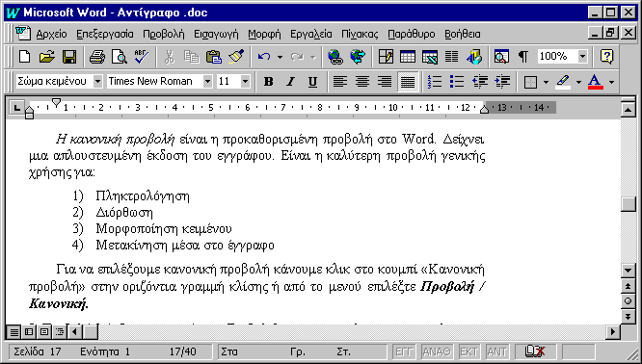Toggle show paragraph marks ¶
The height and width of the screenshot is (364, 642).
coord(523,57)
